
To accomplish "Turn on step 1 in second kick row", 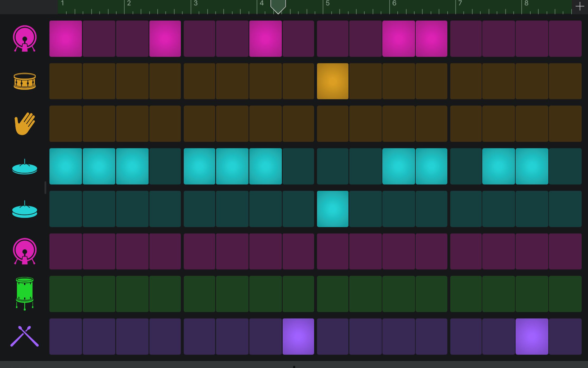I will pos(66,252).
